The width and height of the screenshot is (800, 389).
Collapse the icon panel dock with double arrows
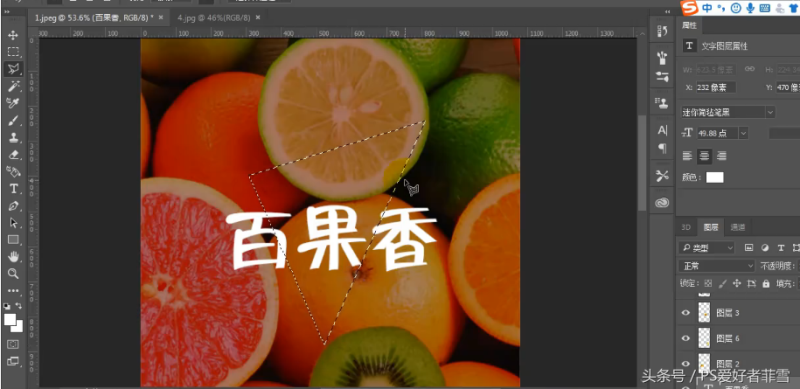point(667,11)
